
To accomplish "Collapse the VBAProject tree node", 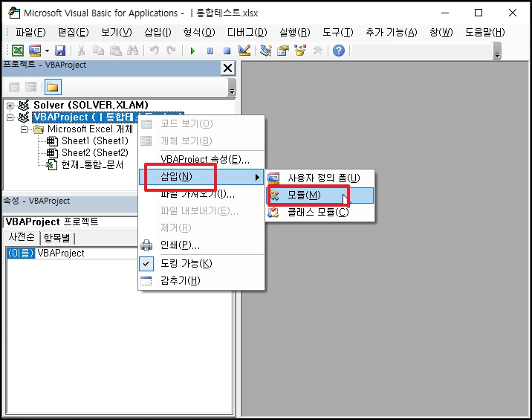I will tap(10, 117).
